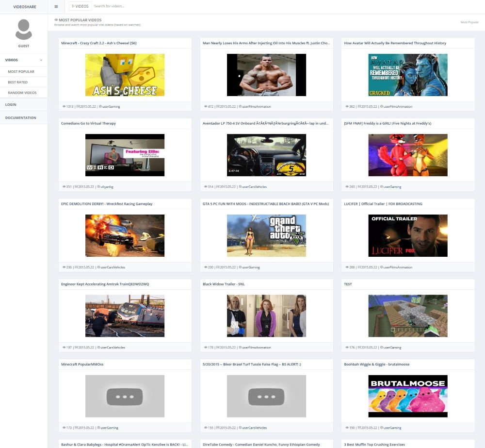
Task: Click title Man Nearly Loses His Arms
Action: pyautogui.click(x=266, y=43)
